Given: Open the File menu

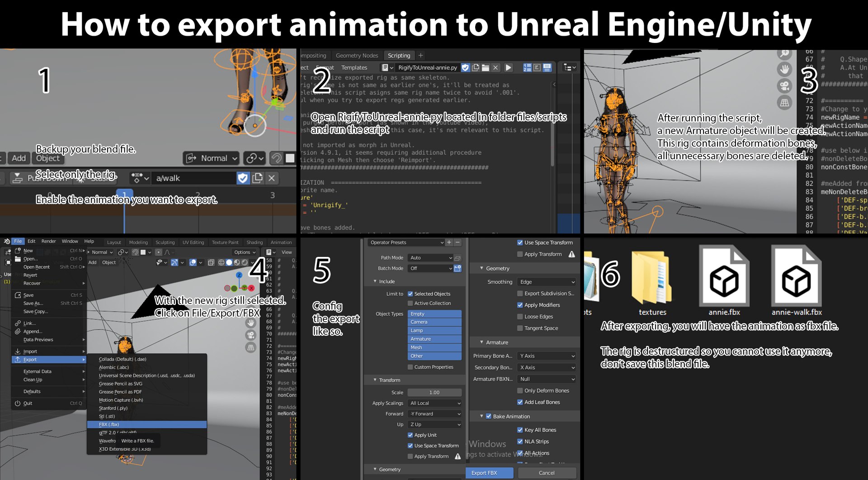Looking at the screenshot, I should [x=18, y=241].
